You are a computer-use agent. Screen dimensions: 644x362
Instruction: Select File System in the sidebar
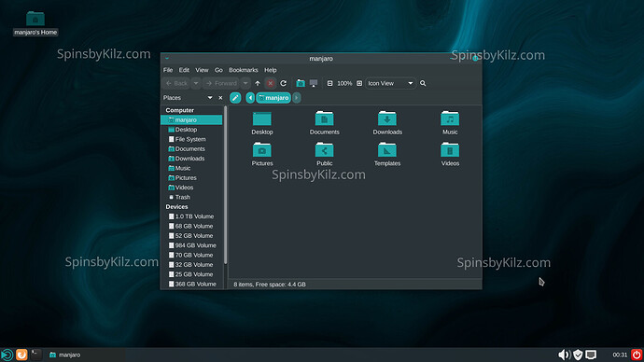click(x=191, y=139)
